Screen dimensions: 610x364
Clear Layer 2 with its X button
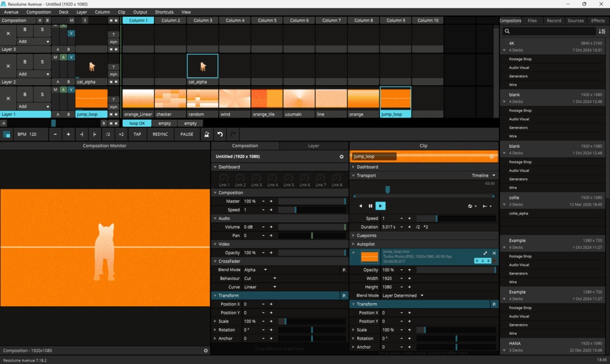coord(8,66)
